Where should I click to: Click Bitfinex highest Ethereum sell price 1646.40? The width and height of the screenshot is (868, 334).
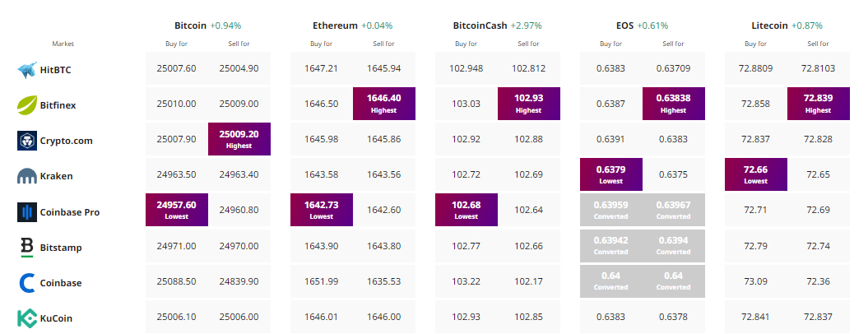[x=384, y=104]
